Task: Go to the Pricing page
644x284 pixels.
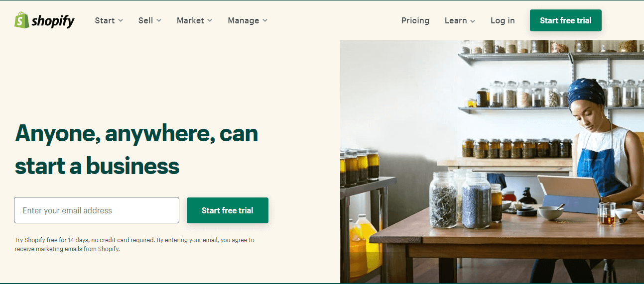Action: click(415, 20)
